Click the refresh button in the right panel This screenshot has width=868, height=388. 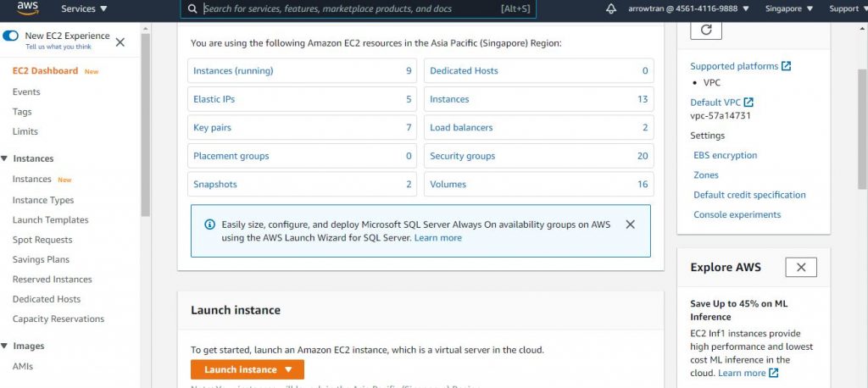point(706,30)
